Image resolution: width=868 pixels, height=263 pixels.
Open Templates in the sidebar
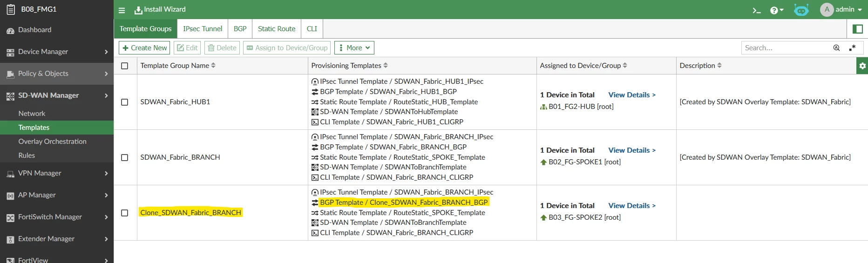57,128
